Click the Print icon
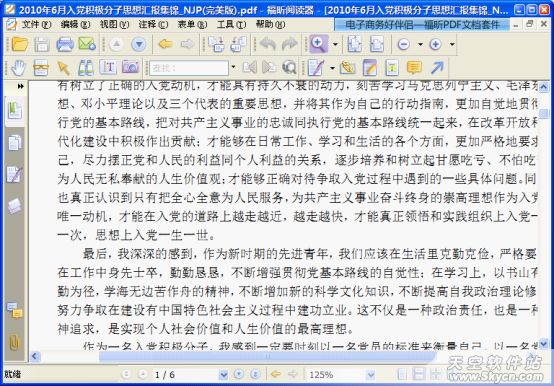554x386 pixels. 65,44
